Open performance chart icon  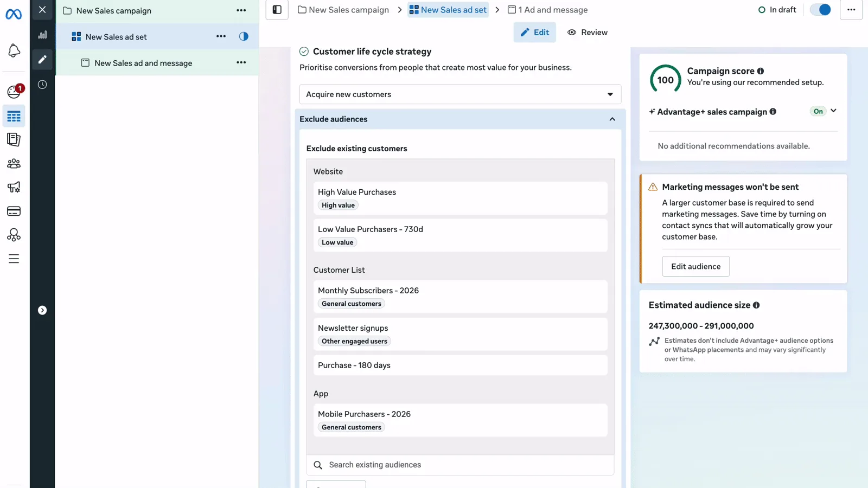point(42,35)
